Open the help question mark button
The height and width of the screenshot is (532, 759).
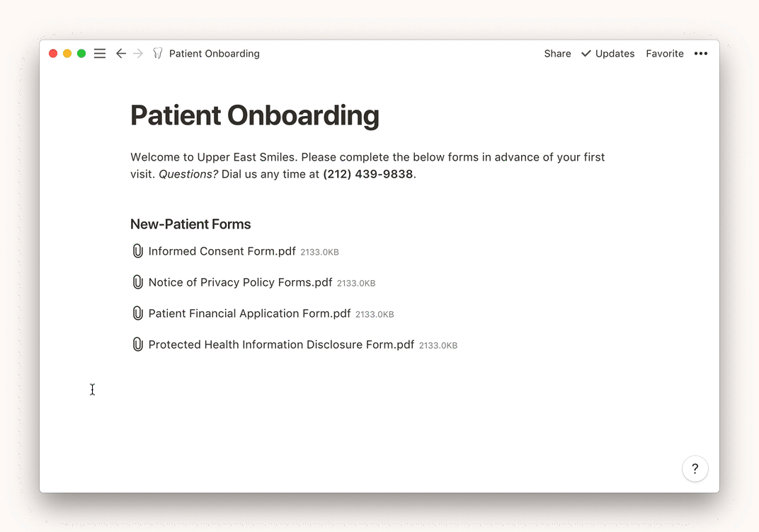[695, 468]
